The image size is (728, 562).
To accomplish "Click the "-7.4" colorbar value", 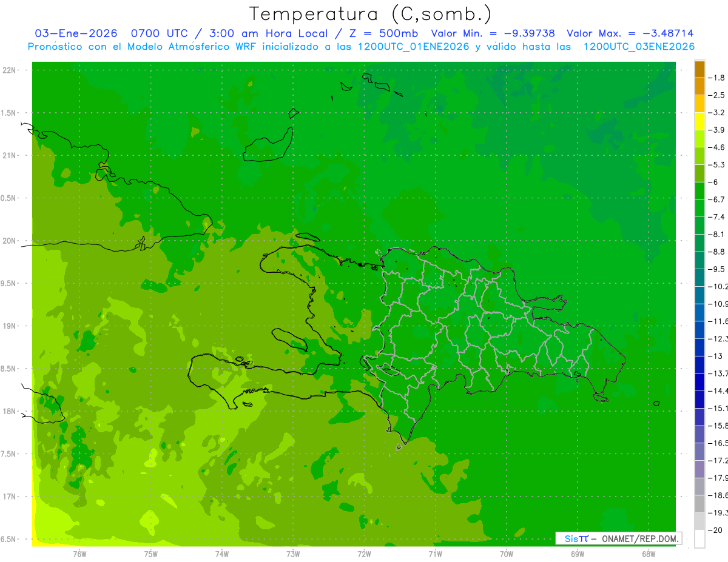I will [716, 217].
